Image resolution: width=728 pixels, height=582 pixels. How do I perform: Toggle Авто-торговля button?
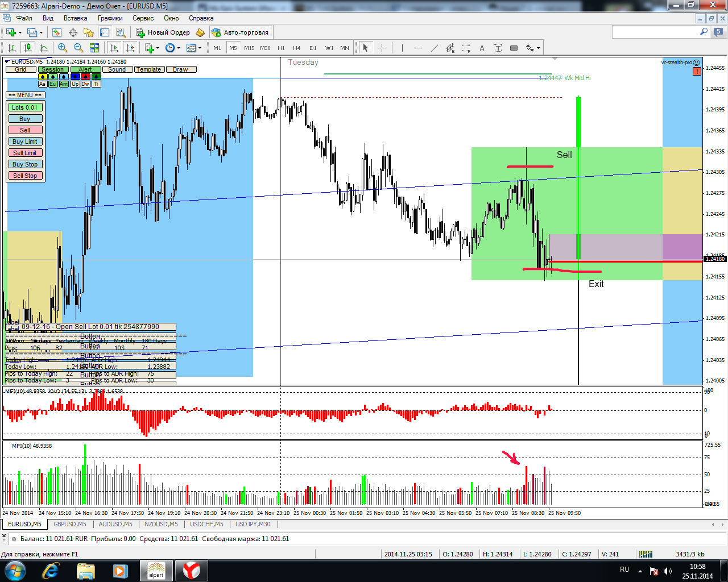(x=241, y=32)
